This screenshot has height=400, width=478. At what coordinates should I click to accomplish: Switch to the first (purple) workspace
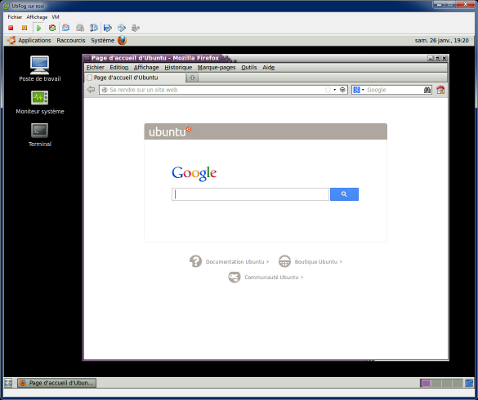click(426, 383)
